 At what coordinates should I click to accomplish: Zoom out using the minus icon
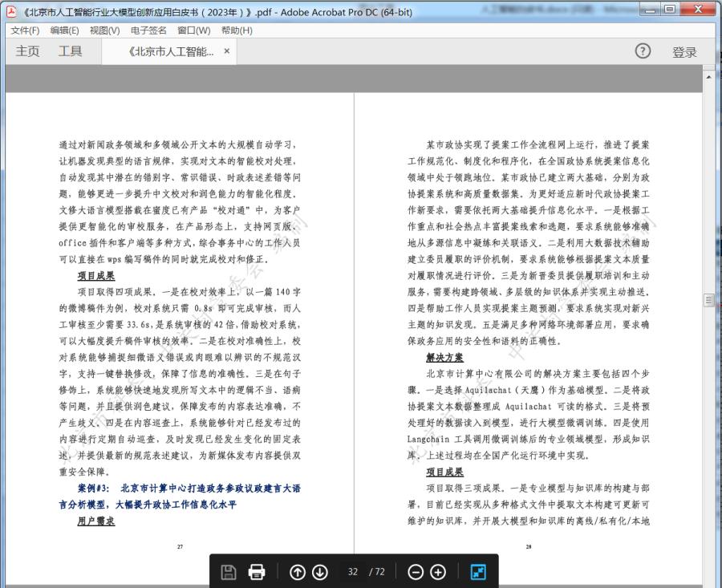(416, 572)
